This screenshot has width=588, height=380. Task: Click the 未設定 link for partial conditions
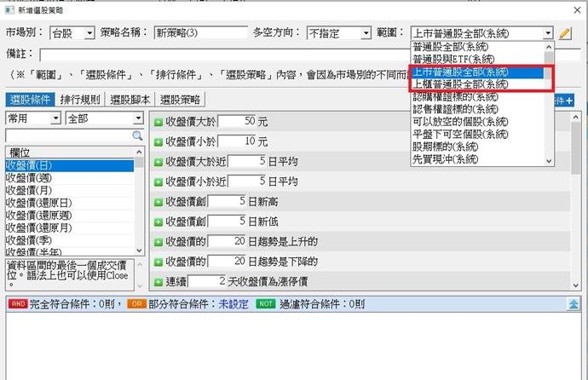click(234, 303)
